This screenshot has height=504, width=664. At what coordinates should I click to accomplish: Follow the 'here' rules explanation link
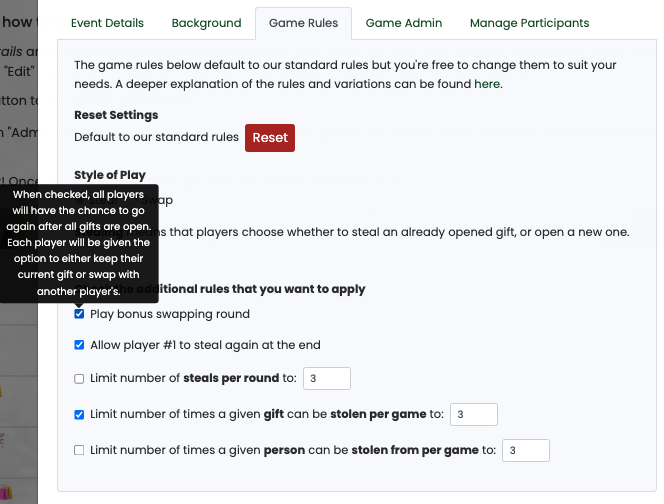[x=487, y=84]
